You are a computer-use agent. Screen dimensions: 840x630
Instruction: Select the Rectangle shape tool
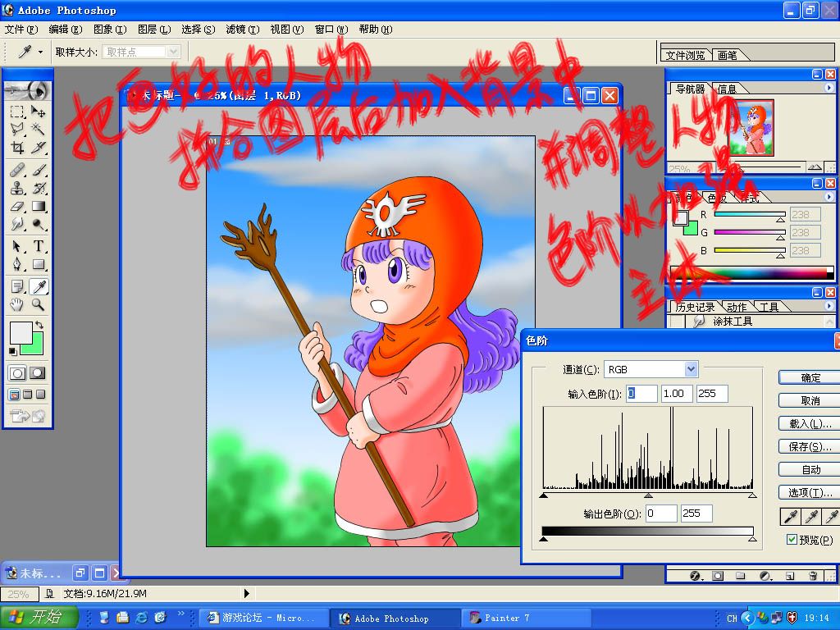point(38,264)
